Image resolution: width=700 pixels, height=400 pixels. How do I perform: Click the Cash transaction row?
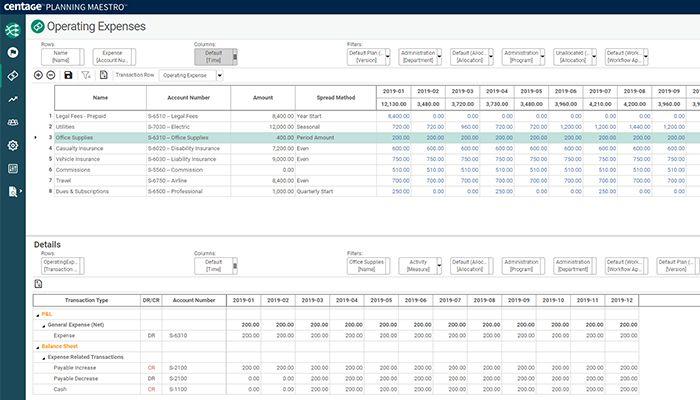point(60,389)
